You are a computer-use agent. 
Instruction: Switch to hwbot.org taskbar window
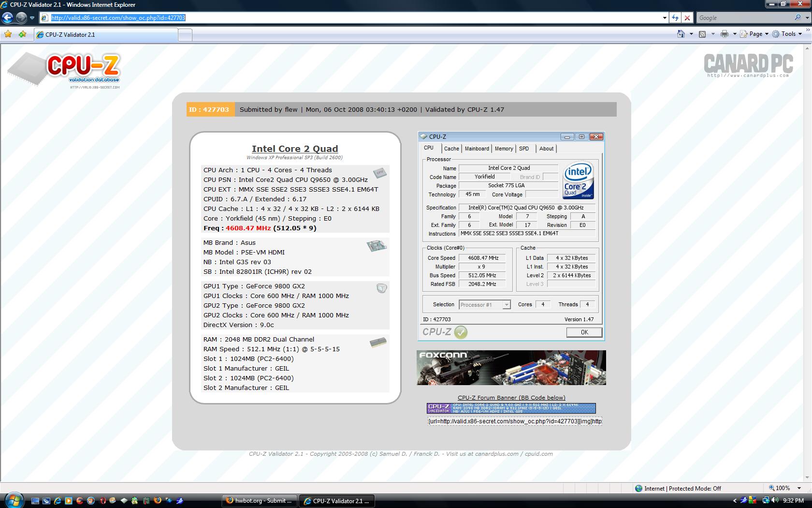[x=260, y=501]
